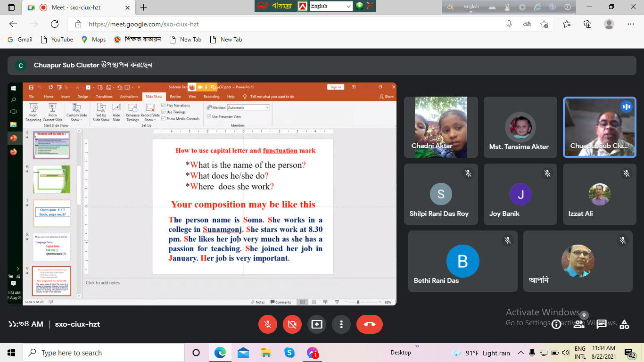
Task: Add this page to favorites
Action: (545, 24)
